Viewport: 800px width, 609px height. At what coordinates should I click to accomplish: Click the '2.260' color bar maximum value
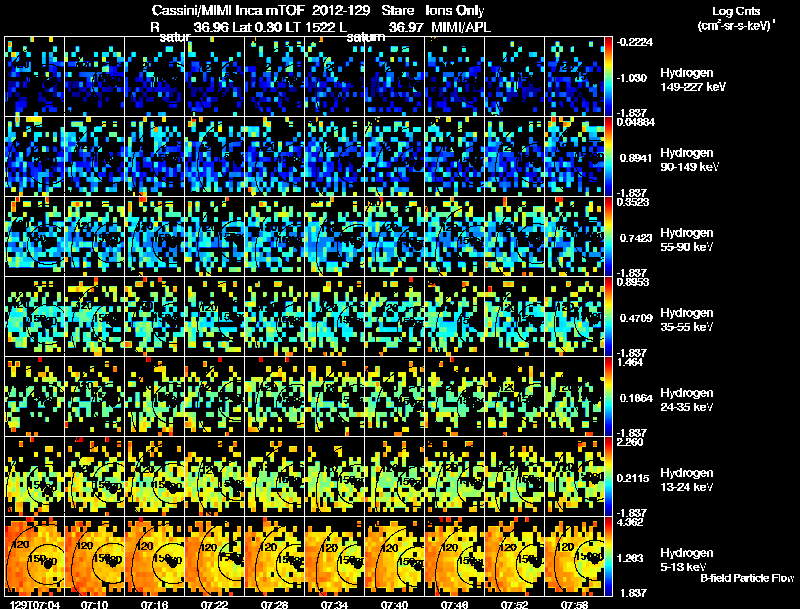point(630,442)
